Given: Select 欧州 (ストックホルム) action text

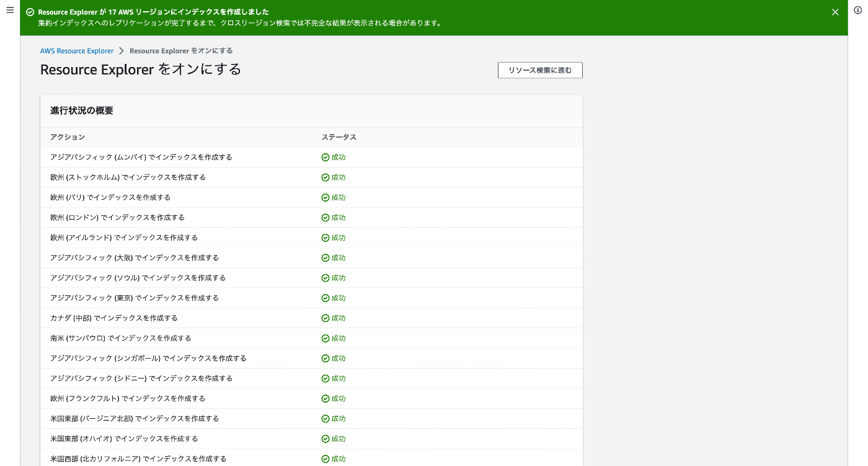Looking at the screenshot, I should [128, 177].
